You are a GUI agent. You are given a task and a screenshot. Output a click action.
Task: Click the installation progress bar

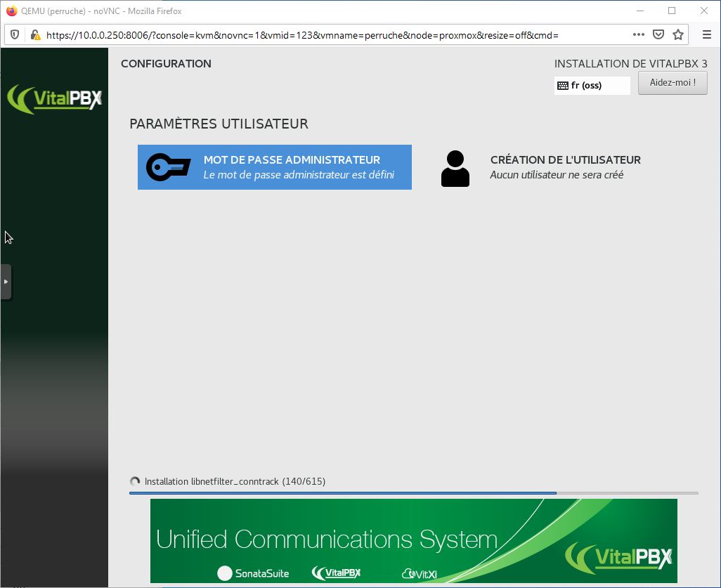point(413,493)
